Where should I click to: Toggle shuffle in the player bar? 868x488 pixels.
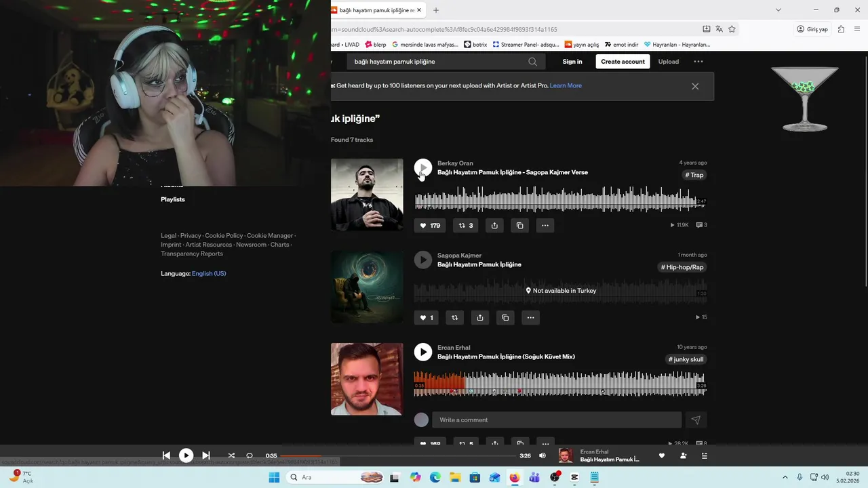[231, 455]
